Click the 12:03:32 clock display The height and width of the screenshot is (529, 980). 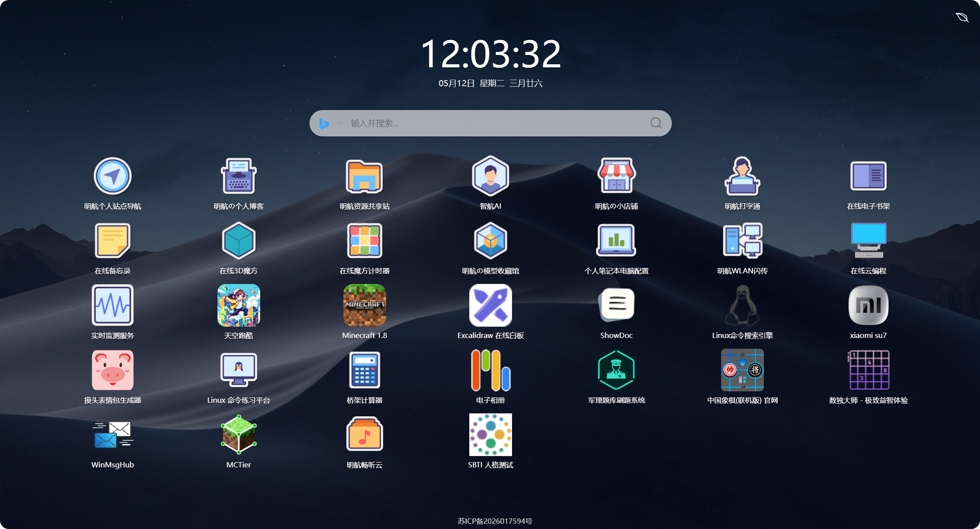[x=490, y=54]
